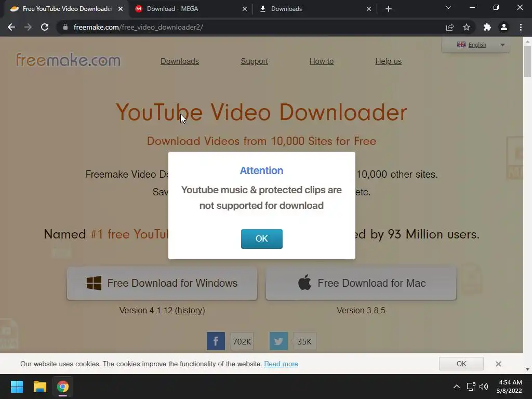The height and width of the screenshot is (399, 532).
Task: Click the Attention dialog title
Action: 262,170
